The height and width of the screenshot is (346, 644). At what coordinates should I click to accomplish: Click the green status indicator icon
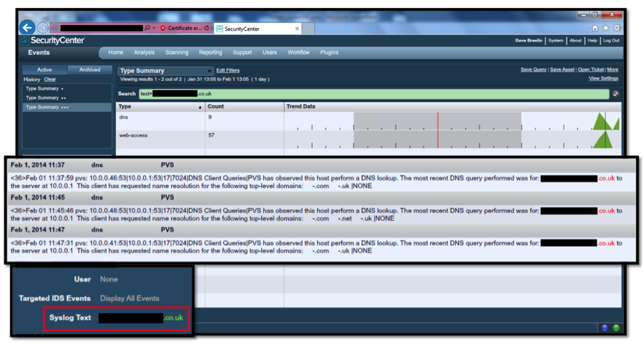point(616,327)
